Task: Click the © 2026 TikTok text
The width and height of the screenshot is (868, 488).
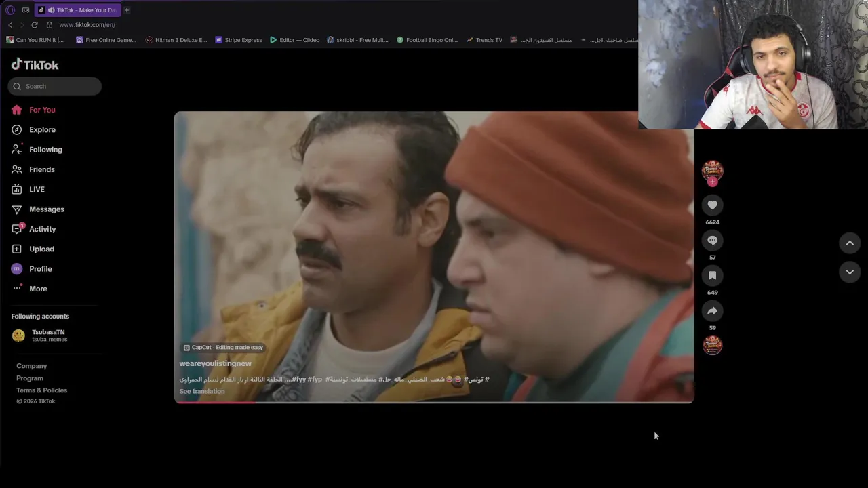Action: [x=36, y=401]
